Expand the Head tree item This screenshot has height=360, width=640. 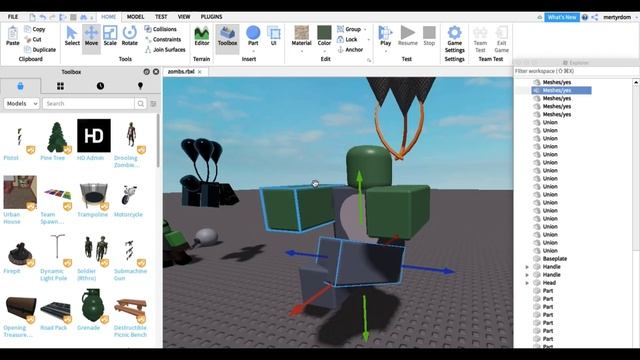(x=527, y=283)
